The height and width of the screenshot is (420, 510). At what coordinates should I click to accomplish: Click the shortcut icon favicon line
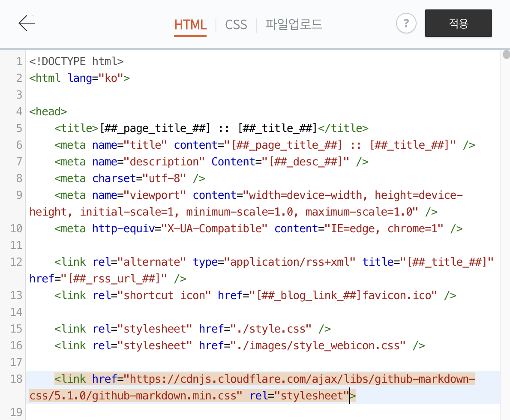255,295
